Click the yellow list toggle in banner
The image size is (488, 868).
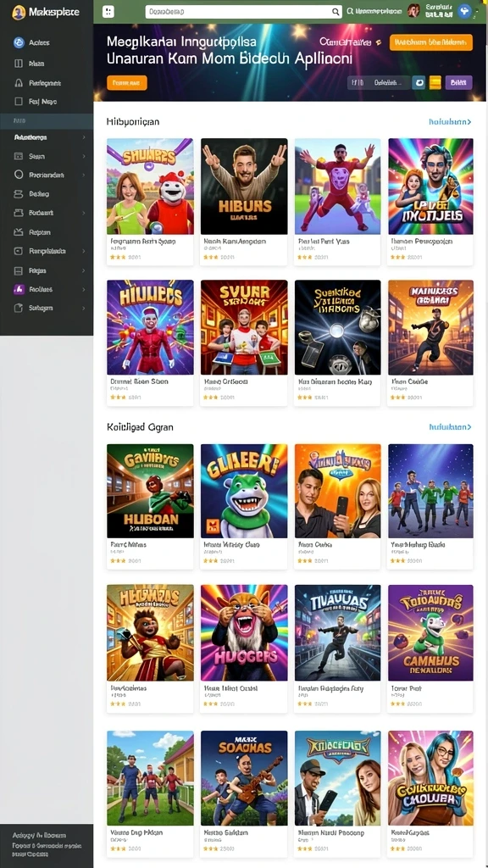pos(435,82)
